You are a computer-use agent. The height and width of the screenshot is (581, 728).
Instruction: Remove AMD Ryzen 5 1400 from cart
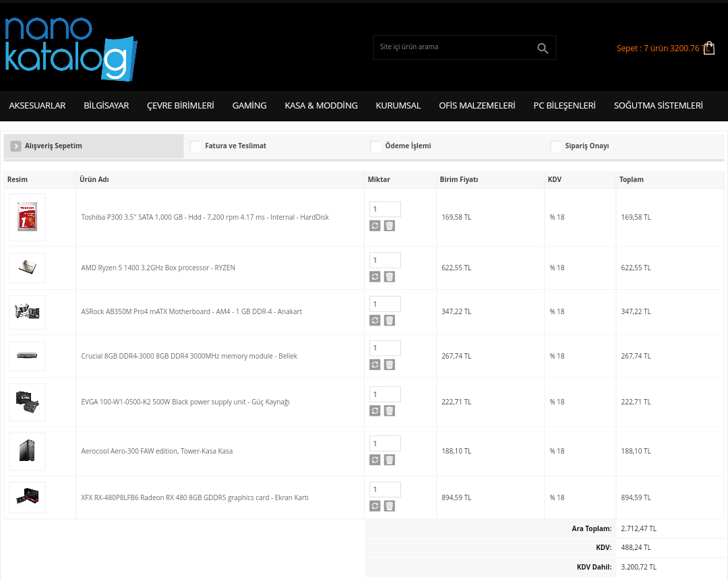(x=390, y=277)
